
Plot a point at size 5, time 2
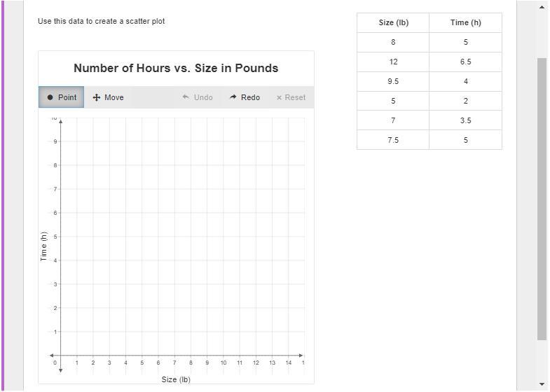pyautogui.click(x=142, y=308)
